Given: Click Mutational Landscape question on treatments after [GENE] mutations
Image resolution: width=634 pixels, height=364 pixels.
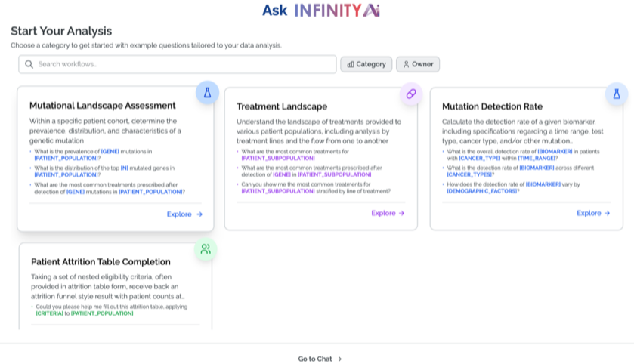Looking at the screenshot, I should point(109,188).
